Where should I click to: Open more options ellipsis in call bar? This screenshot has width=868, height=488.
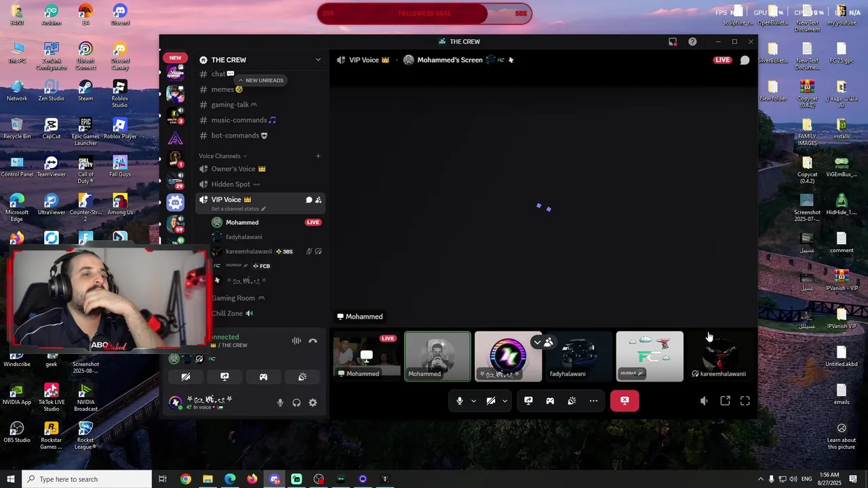tap(593, 401)
